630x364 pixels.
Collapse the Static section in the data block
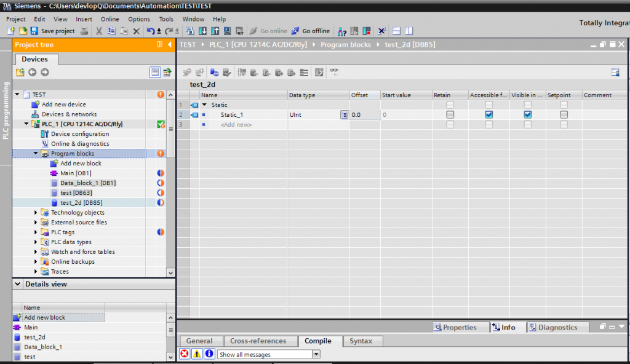tap(204, 105)
